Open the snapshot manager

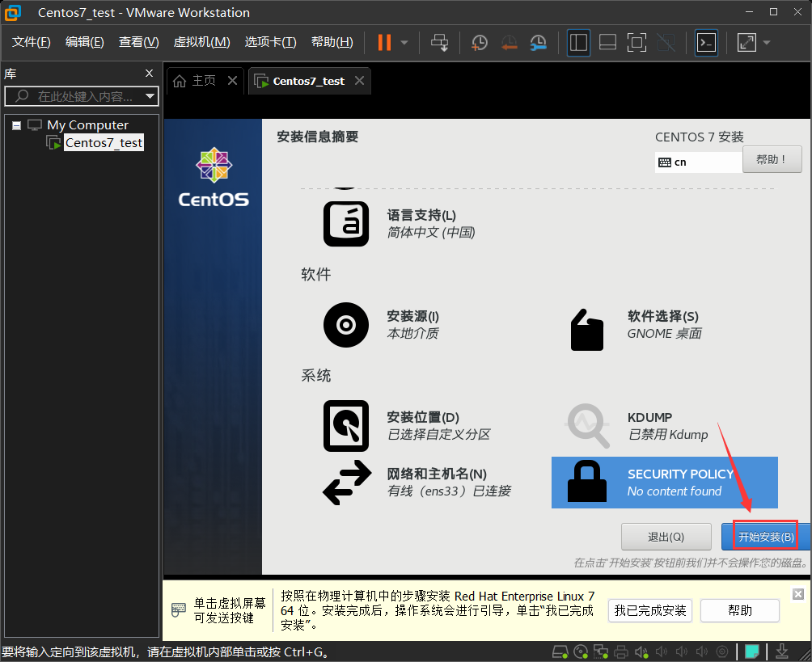539,43
